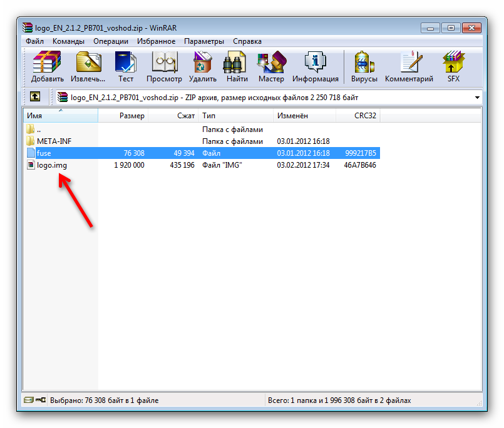Click the SFX archive icon
This screenshot has width=504, height=428.
click(453, 62)
